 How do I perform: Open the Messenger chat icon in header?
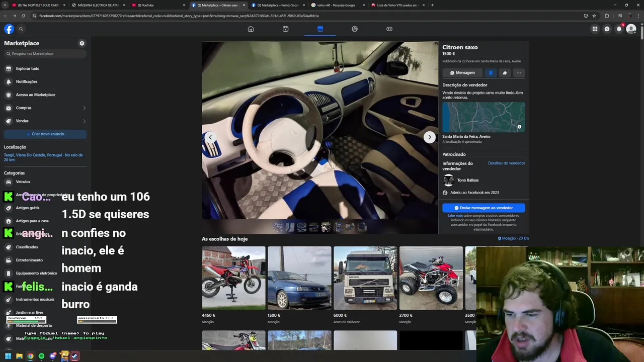(607, 29)
